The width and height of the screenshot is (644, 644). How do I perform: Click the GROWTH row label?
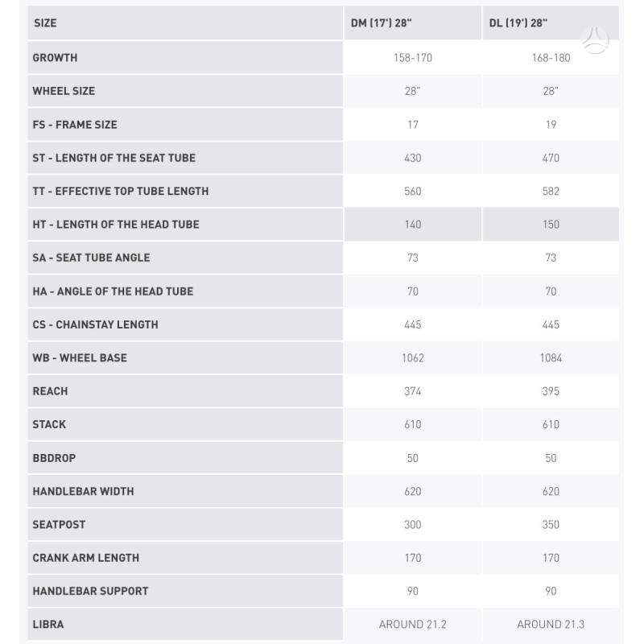tap(55, 58)
